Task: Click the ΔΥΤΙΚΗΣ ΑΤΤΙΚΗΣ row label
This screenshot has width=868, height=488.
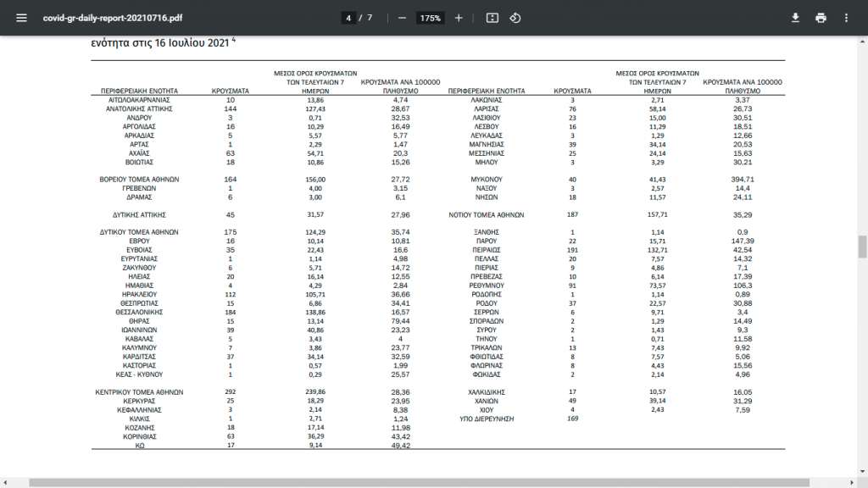Action: [x=139, y=214]
